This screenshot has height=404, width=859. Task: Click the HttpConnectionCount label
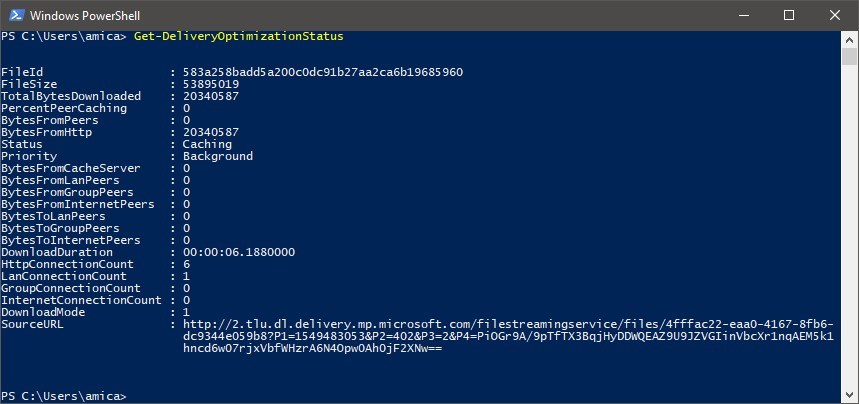[67, 264]
